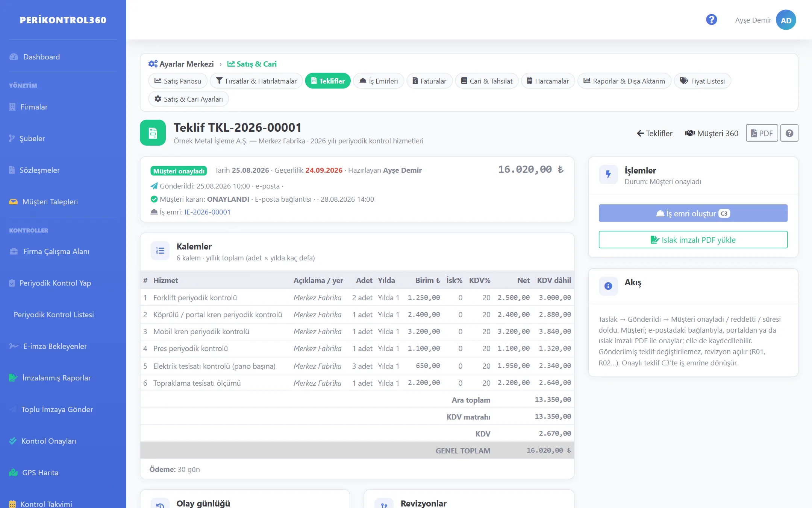812x508 pixels.
Task: Open Dashboard from the sidebar
Action: pos(41,57)
